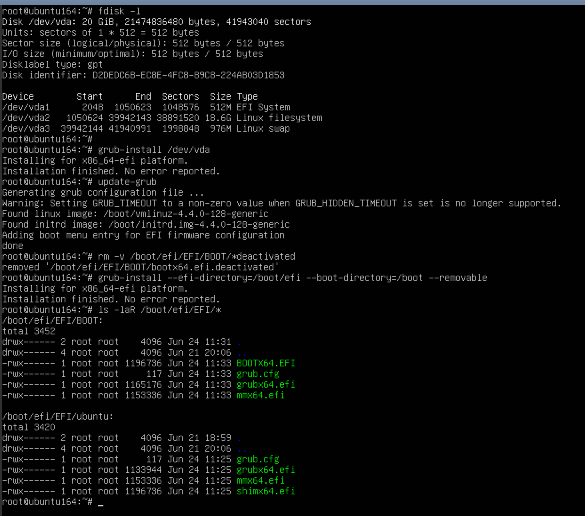Click the 'rm -v' deactivated command
This screenshot has height=516, width=585.
(197, 257)
